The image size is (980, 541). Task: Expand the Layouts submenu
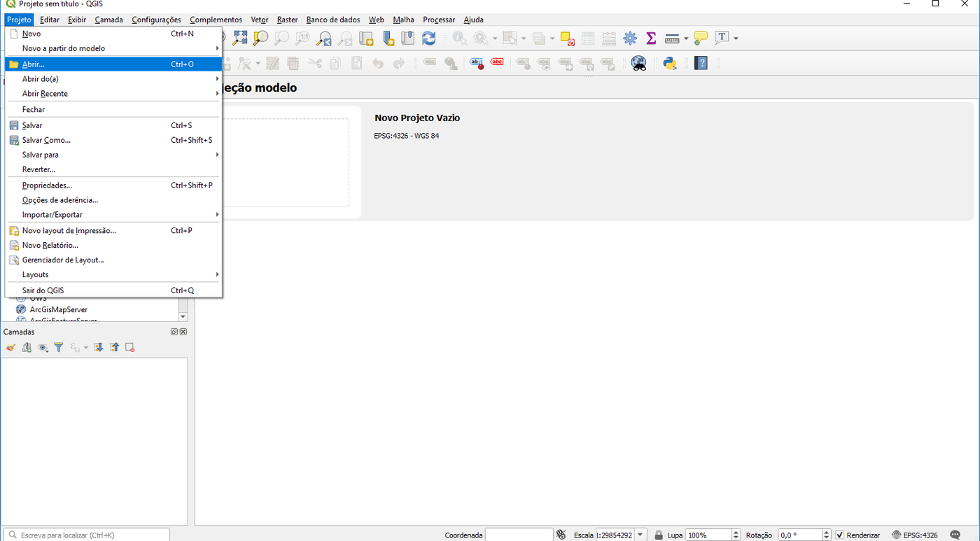click(x=113, y=274)
